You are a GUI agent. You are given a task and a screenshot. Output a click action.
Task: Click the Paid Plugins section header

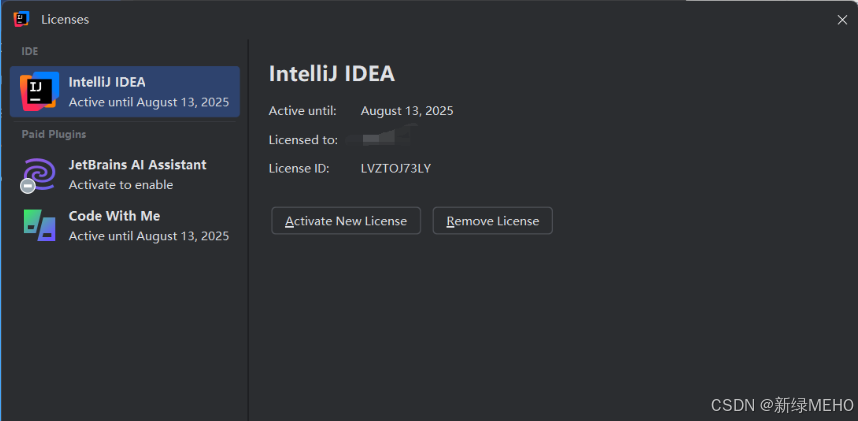(54, 134)
